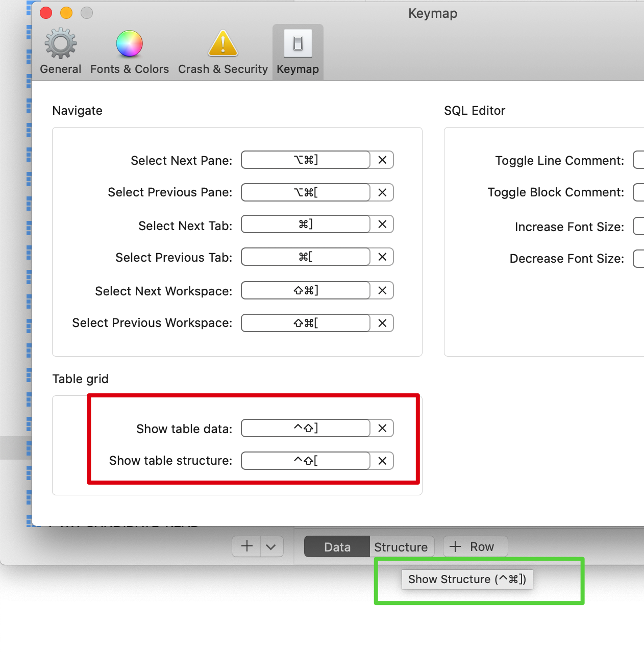Click the Select Next Pane shortcut field

(305, 160)
